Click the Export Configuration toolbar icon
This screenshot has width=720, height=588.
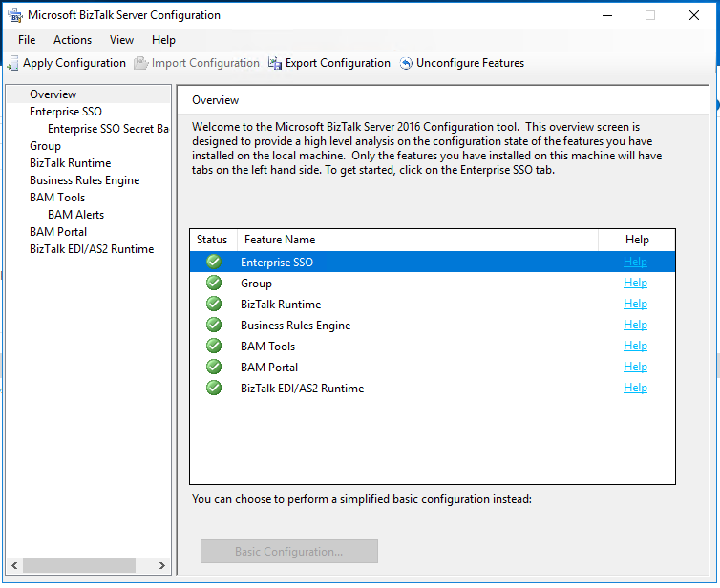[x=275, y=63]
